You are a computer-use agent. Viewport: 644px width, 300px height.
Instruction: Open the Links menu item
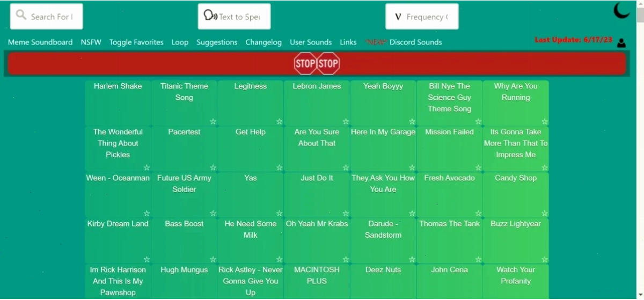pyautogui.click(x=348, y=42)
